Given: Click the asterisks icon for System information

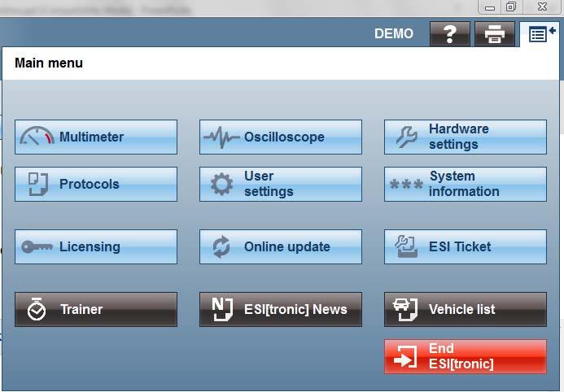Looking at the screenshot, I should [x=406, y=185].
